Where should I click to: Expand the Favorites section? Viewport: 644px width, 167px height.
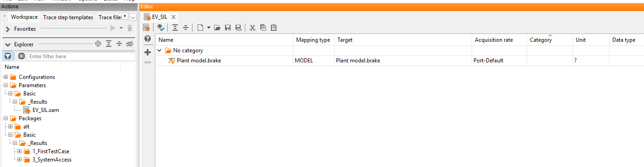coord(7,28)
